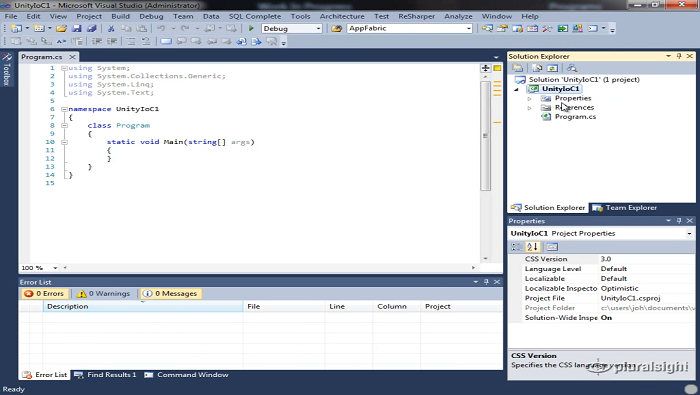Pin the Solution Explorer panel with auto-hide pin

(x=679, y=56)
